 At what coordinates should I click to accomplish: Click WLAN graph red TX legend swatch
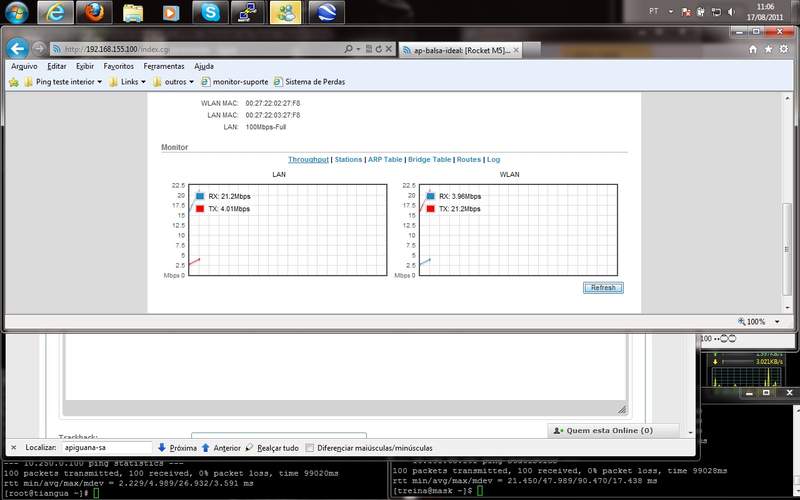point(431,209)
